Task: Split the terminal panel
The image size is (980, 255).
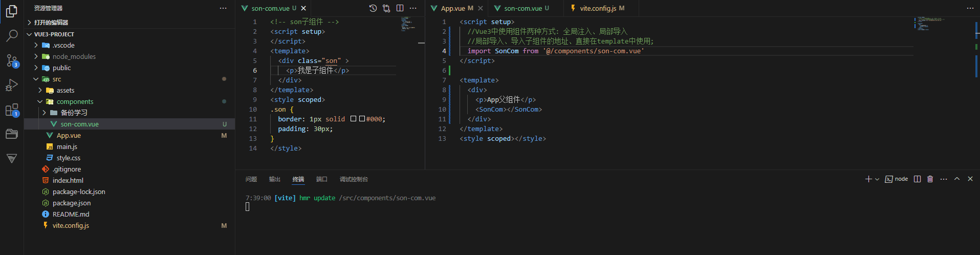Action: 917,179
